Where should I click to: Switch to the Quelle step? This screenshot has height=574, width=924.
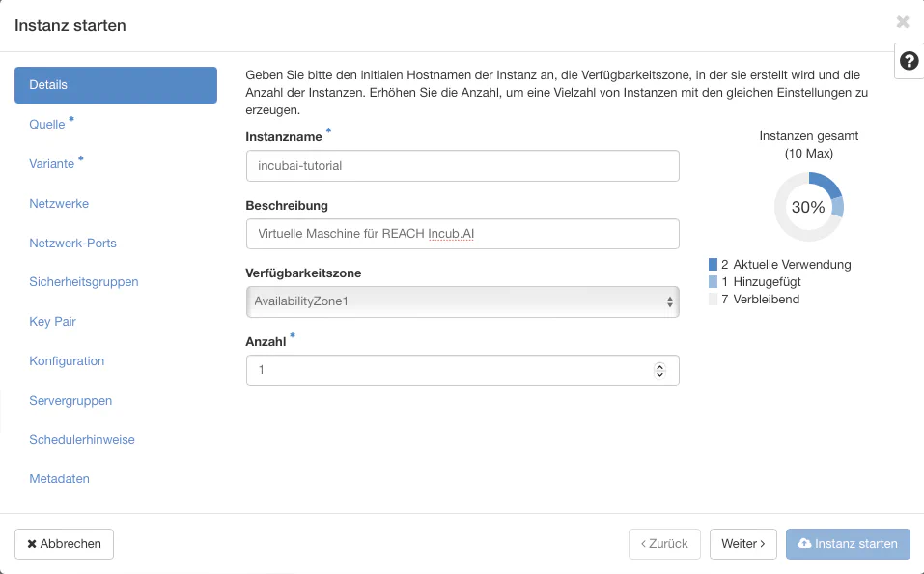(x=47, y=125)
